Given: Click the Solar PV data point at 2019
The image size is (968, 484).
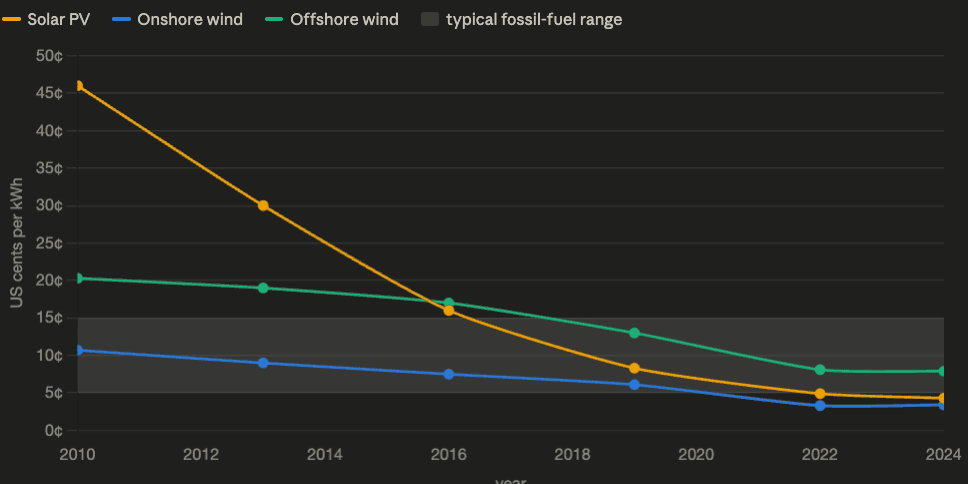Looking at the screenshot, I should (x=634, y=369).
